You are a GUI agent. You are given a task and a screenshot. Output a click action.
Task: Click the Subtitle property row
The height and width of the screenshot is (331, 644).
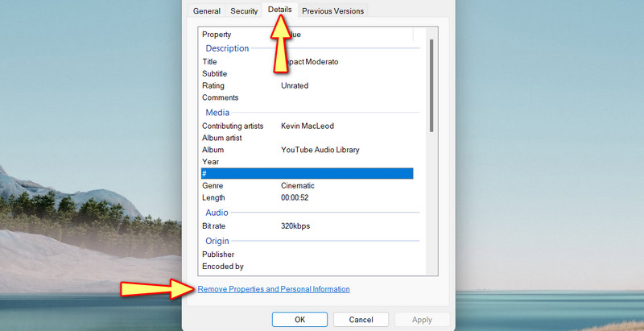click(x=216, y=73)
